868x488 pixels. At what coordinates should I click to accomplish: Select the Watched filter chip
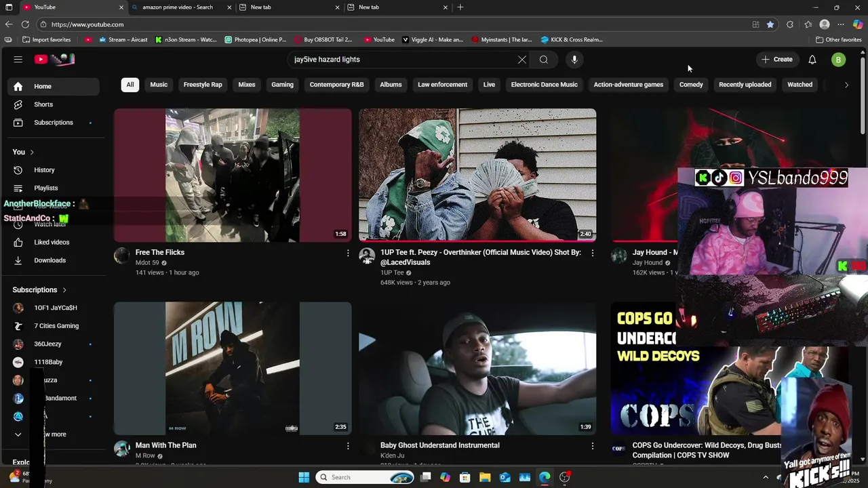point(800,85)
